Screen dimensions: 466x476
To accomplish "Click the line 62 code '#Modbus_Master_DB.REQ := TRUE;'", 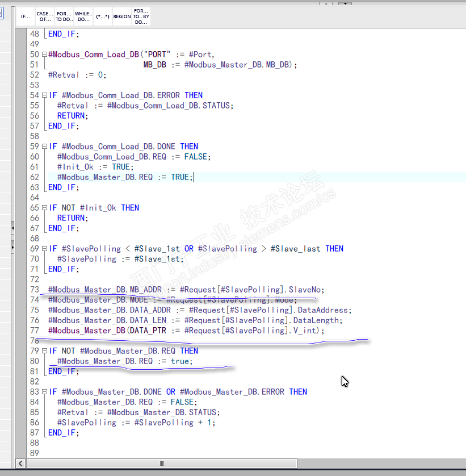I will pos(125,177).
